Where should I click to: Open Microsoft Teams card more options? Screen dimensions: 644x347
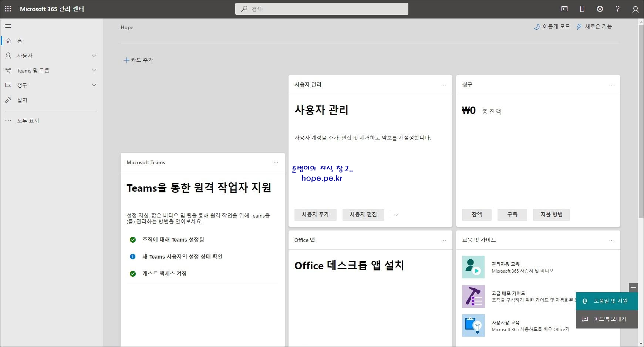(x=276, y=163)
